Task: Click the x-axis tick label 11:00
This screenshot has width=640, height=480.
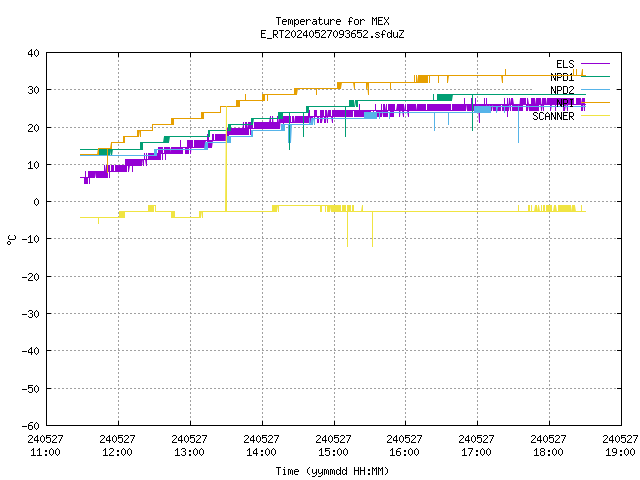Action: (45, 452)
